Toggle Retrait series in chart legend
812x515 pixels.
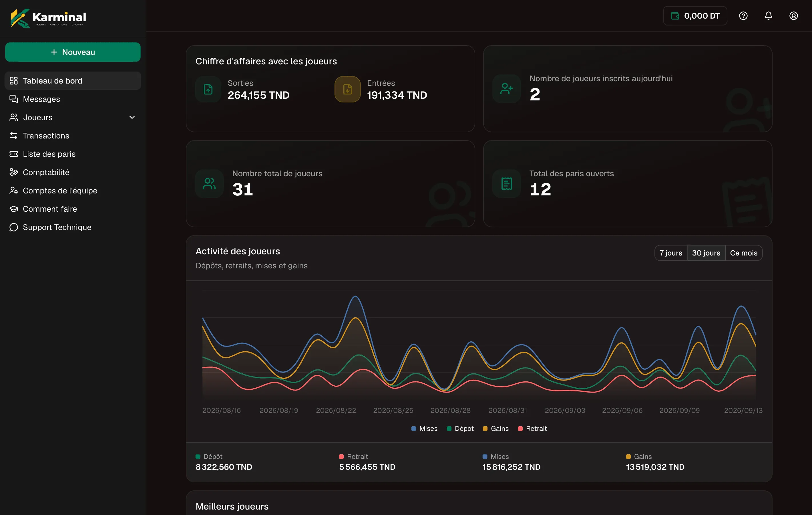click(x=532, y=428)
